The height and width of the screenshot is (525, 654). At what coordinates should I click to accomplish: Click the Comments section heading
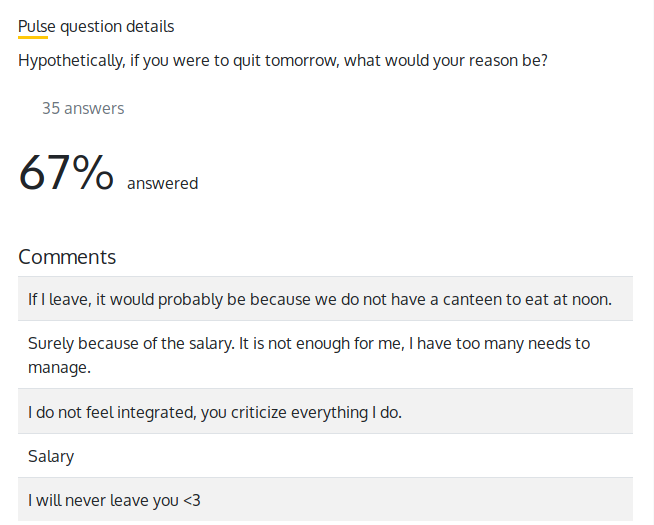tap(67, 256)
